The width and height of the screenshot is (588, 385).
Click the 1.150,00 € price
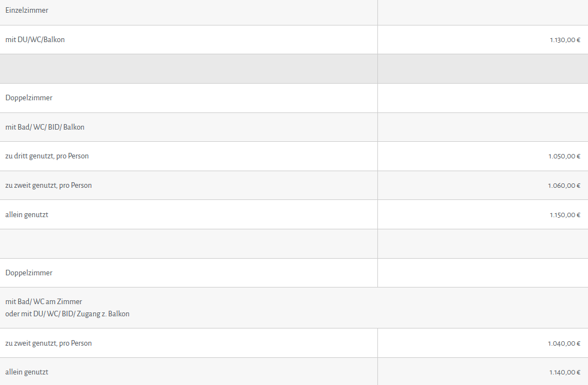pyautogui.click(x=565, y=215)
